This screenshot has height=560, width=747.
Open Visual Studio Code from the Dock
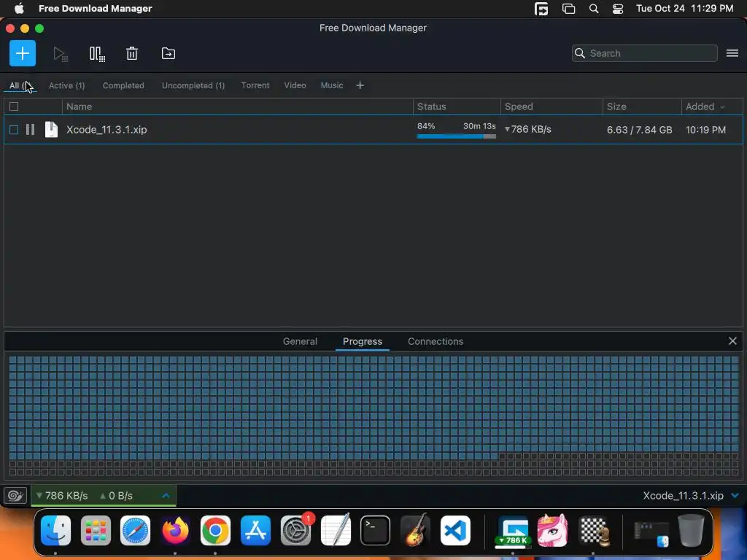(455, 531)
